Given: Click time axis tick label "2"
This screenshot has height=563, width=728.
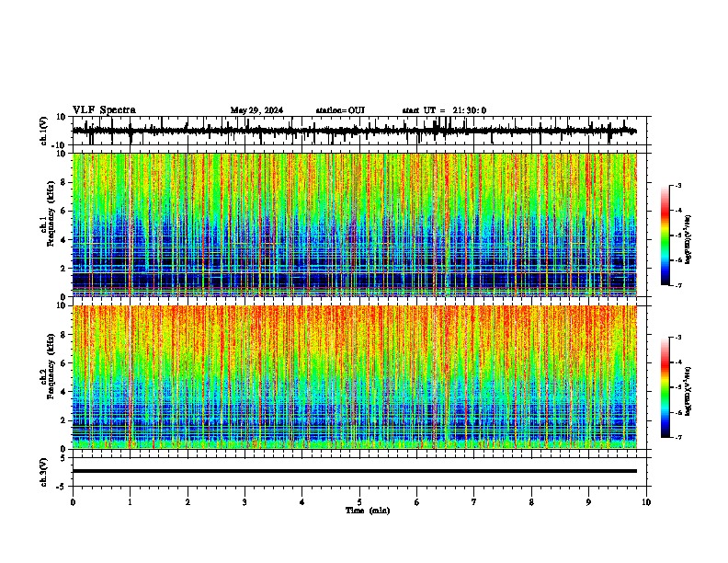Looking at the screenshot, I should pyautogui.click(x=188, y=502).
